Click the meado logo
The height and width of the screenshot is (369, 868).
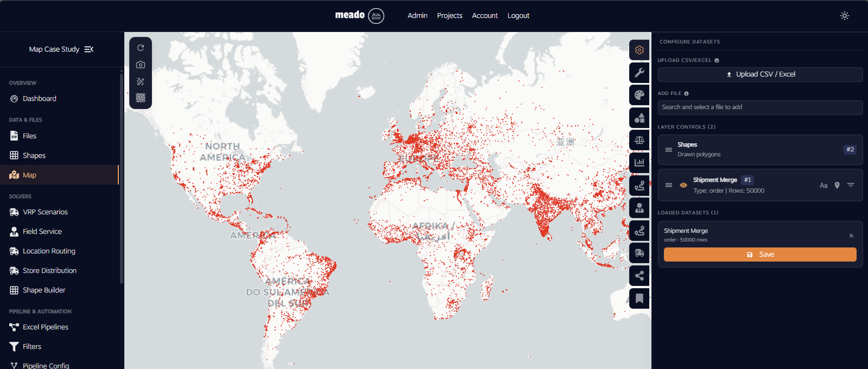[359, 15]
